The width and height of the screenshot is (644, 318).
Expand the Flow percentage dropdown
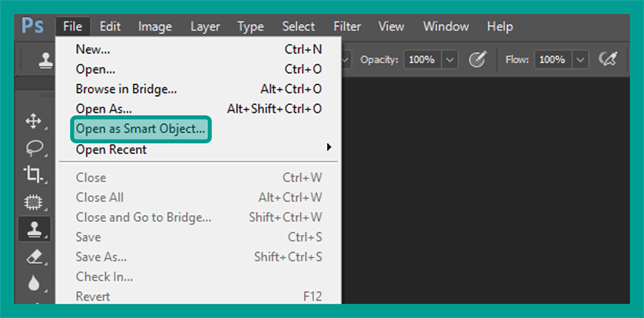[x=580, y=60]
